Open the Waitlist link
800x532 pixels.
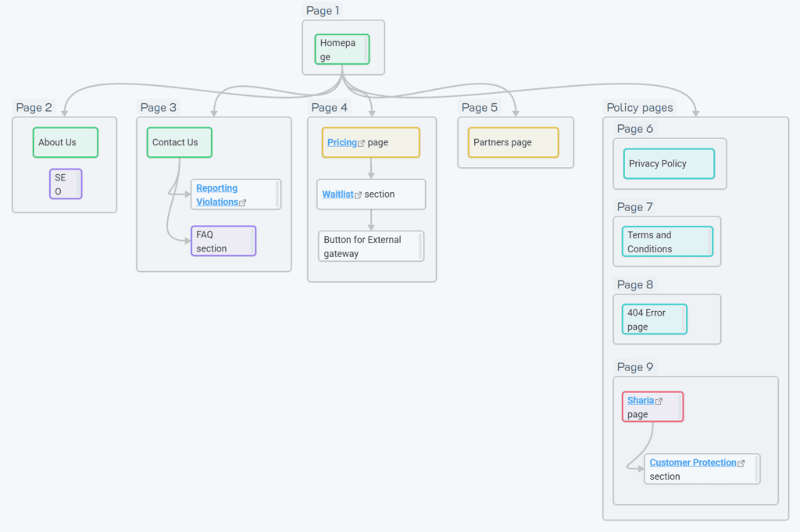pyautogui.click(x=337, y=195)
